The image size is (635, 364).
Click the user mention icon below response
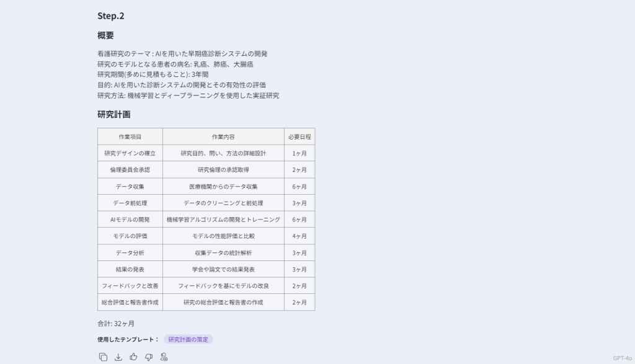tap(164, 357)
